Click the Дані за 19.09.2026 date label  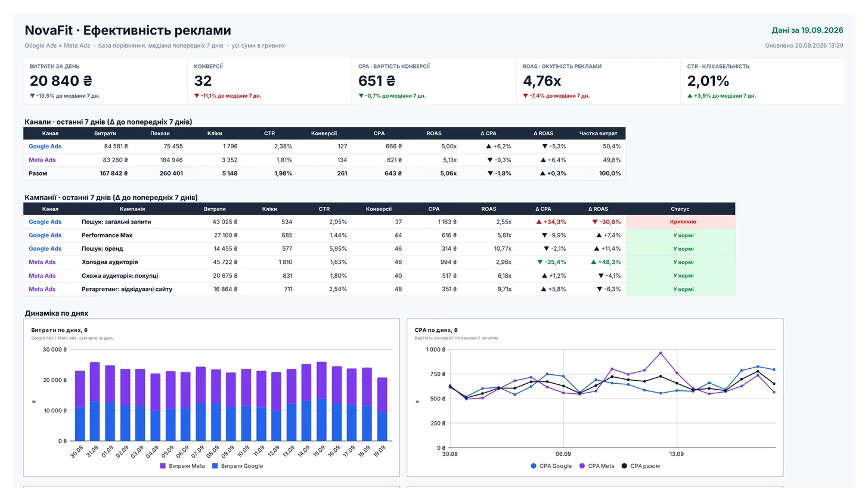pyautogui.click(x=807, y=30)
